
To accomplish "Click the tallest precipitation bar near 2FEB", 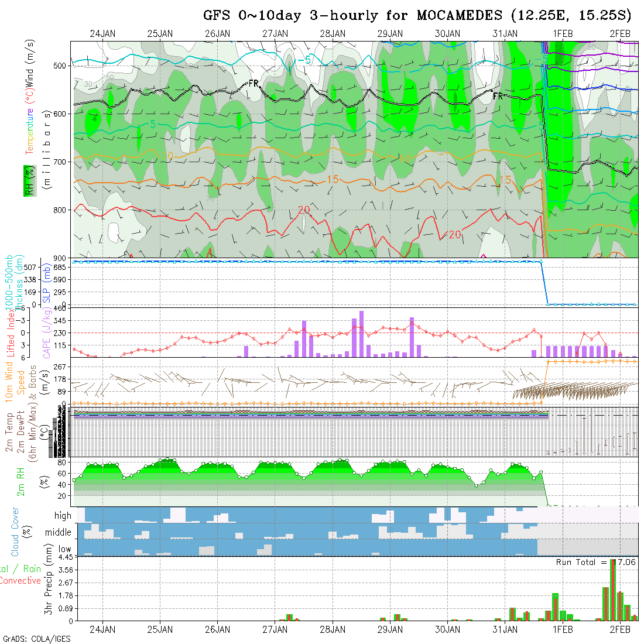I will click(x=613, y=590).
